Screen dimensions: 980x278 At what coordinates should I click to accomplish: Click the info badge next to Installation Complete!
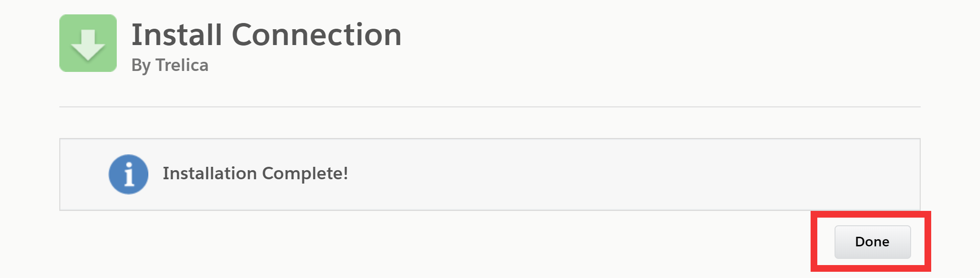(x=128, y=174)
